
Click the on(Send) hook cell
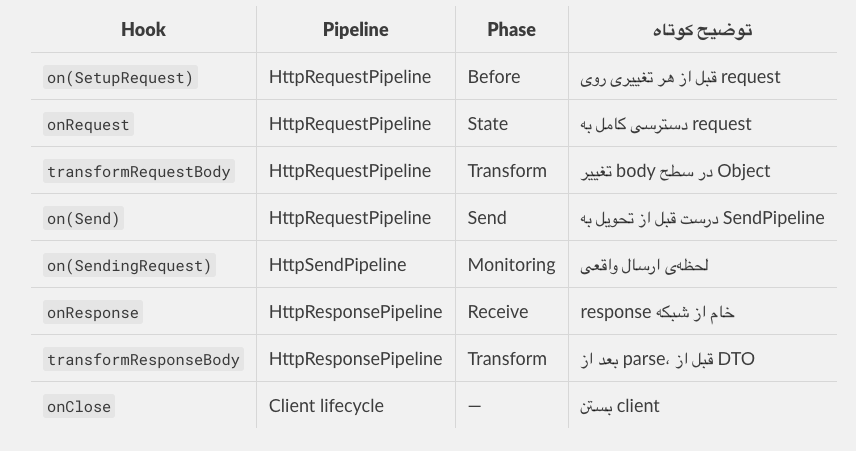83,218
